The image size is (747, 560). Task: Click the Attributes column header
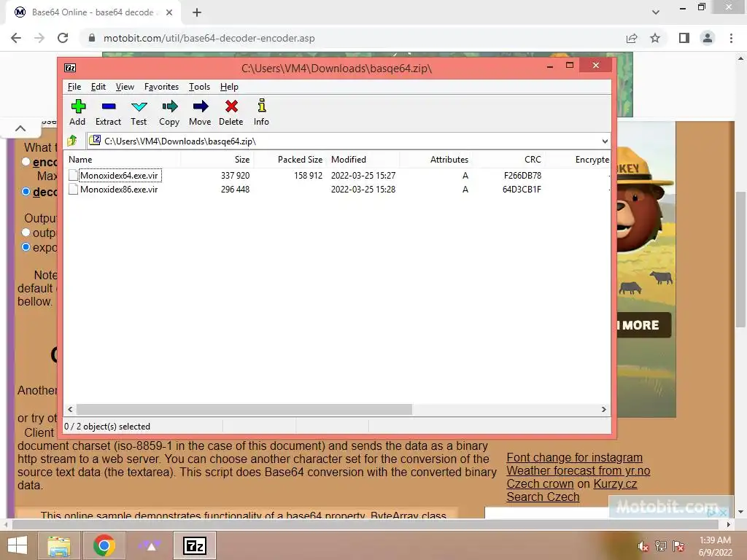(436, 160)
